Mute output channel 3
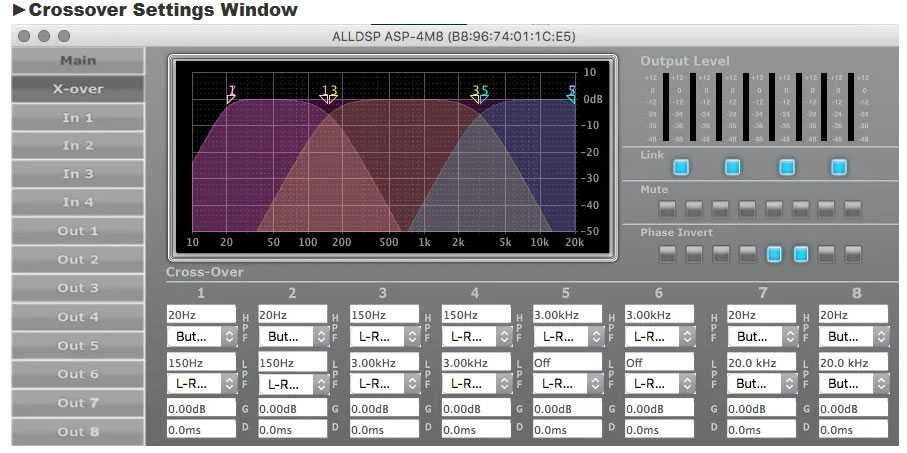 [720, 208]
